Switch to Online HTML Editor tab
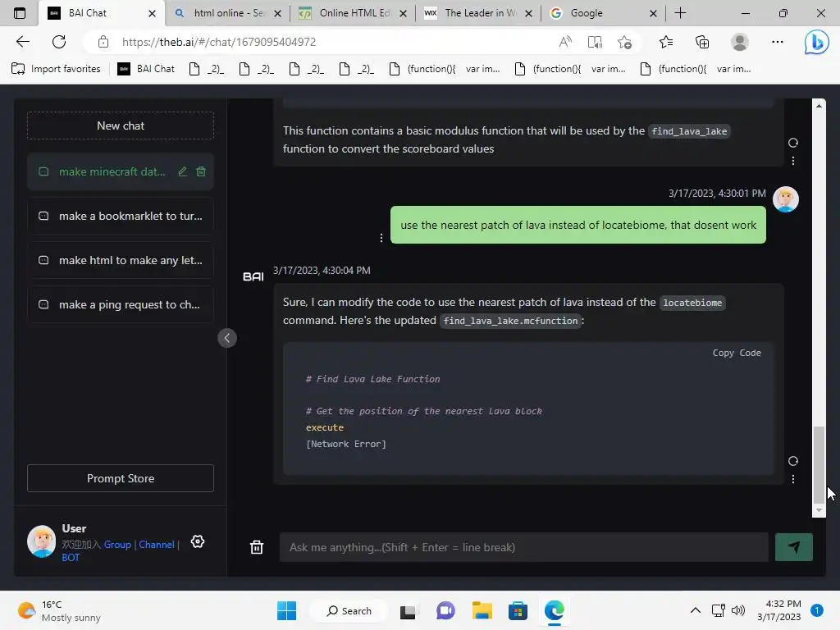The image size is (840, 630). (352, 13)
